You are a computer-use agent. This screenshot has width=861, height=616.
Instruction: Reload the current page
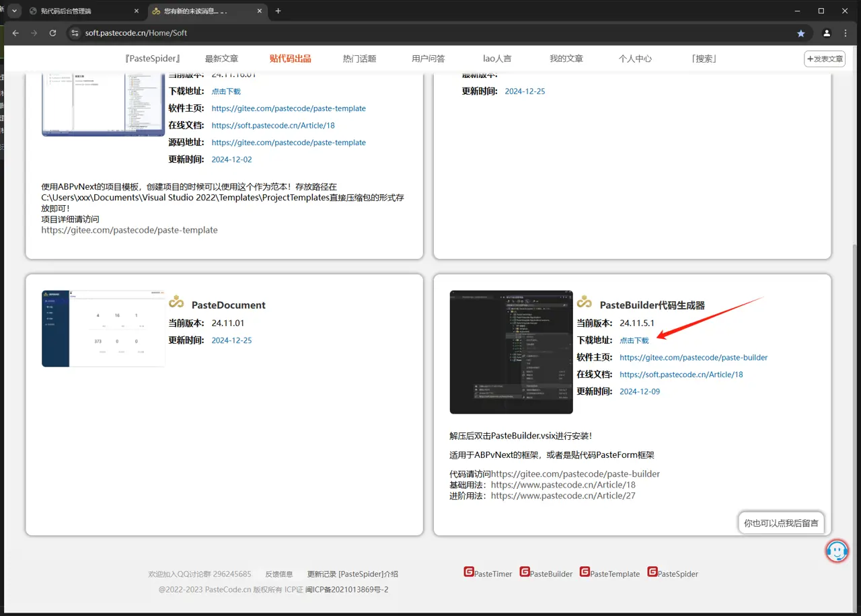pyautogui.click(x=53, y=33)
